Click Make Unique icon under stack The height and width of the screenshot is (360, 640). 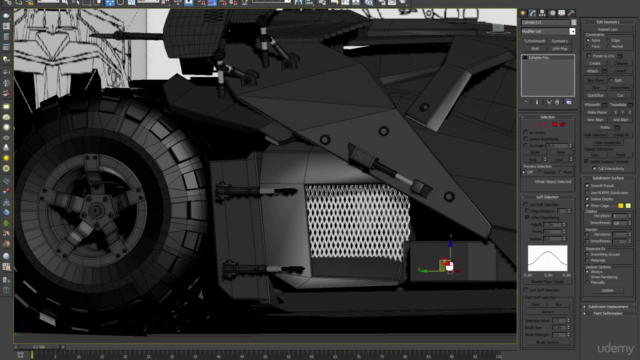(x=549, y=102)
